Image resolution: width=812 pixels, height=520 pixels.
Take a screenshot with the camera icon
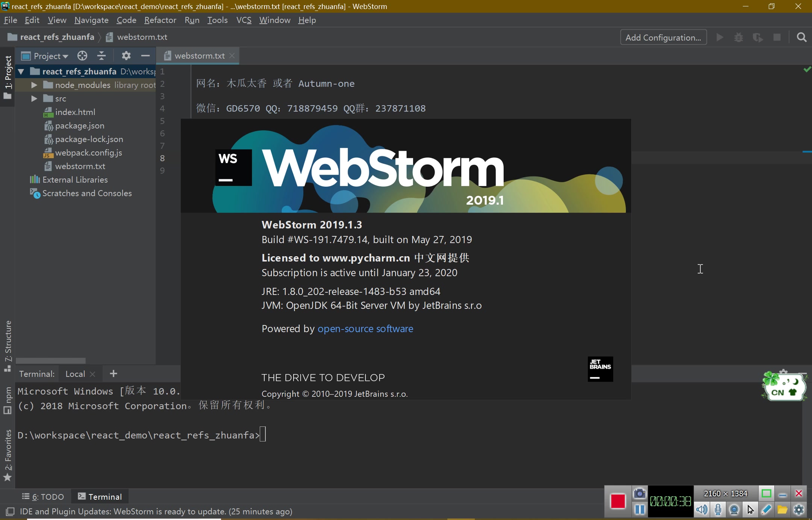pos(640,493)
